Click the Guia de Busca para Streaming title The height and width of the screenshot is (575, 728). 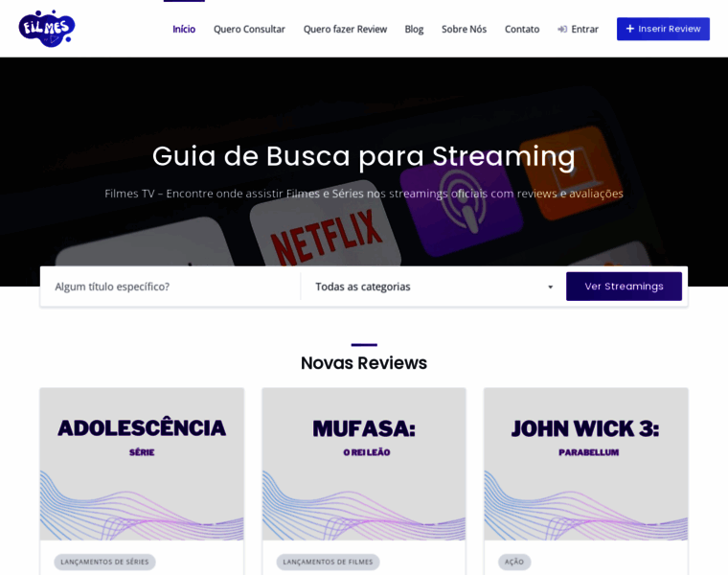point(364,156)
